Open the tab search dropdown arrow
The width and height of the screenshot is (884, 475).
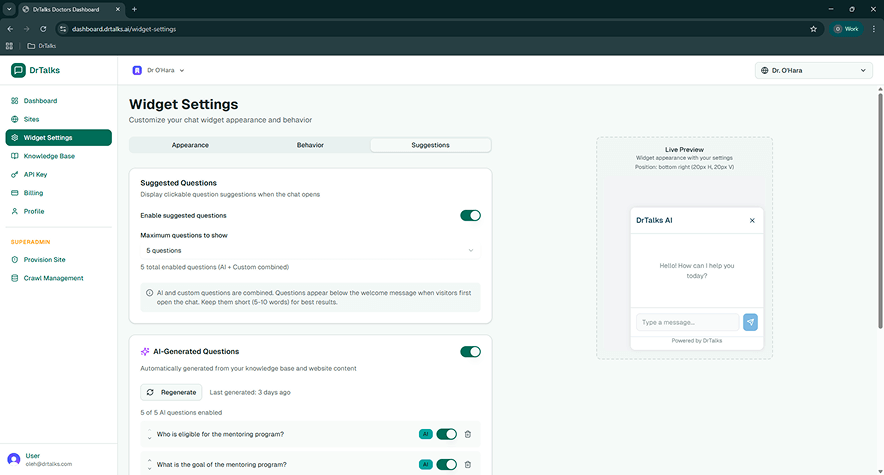pyautogui.click(x=9, y=9)
